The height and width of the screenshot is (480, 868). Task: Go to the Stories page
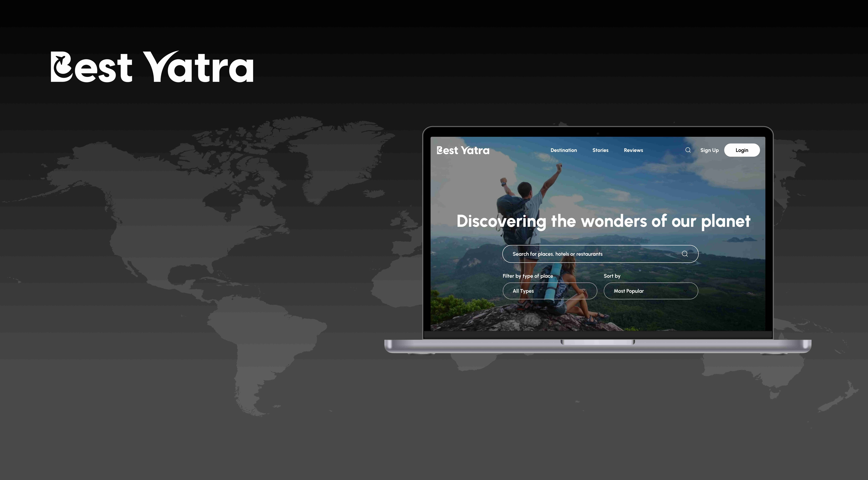(x=600, y=150)
